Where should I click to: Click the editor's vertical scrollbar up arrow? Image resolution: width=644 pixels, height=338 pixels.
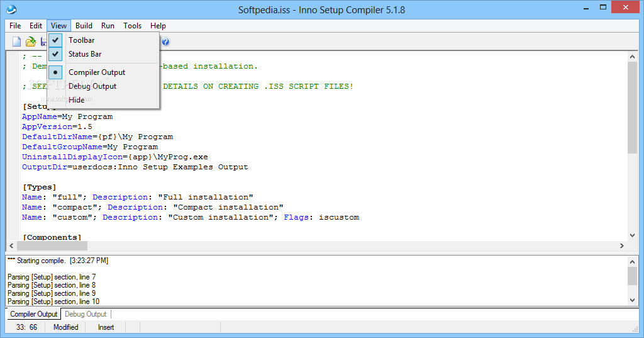coord(632,57)
